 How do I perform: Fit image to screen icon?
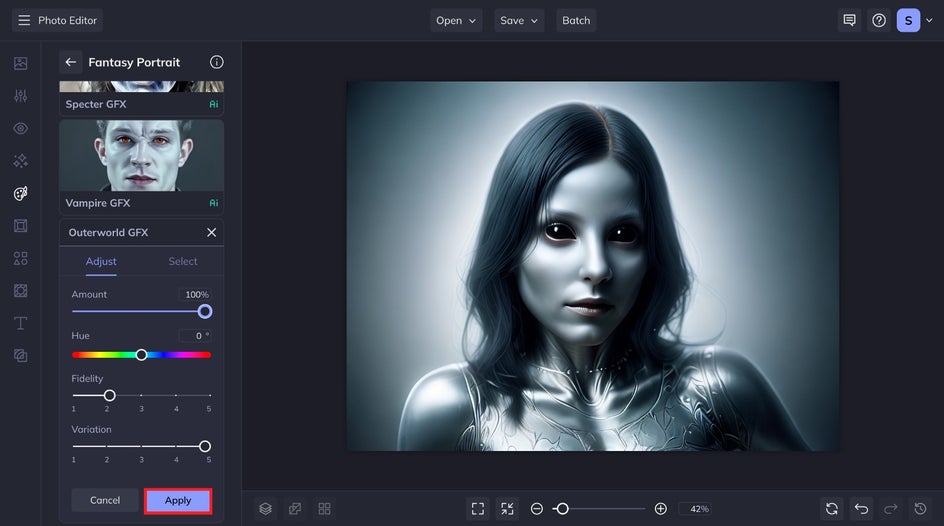(478, 509)
